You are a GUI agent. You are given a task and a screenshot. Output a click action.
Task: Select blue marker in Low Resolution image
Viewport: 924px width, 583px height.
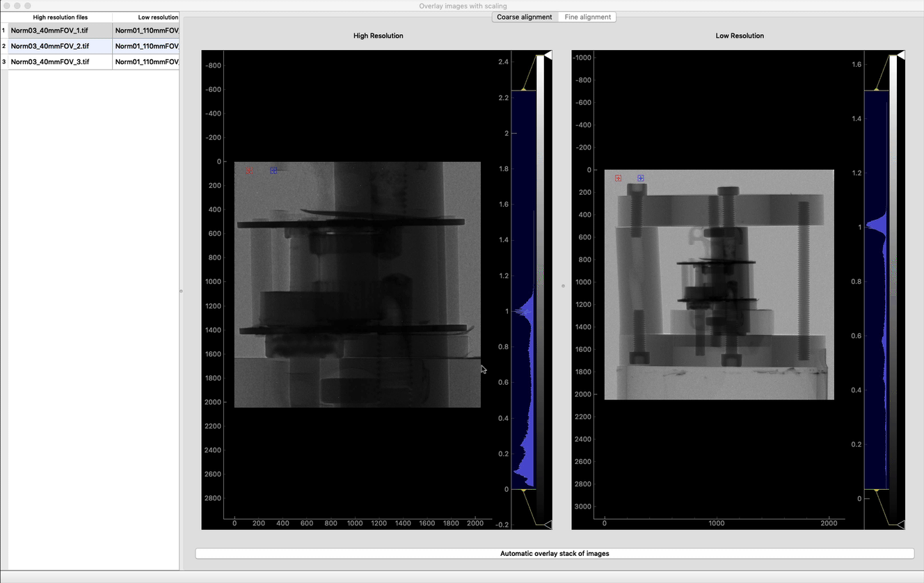tap(640, 178)
